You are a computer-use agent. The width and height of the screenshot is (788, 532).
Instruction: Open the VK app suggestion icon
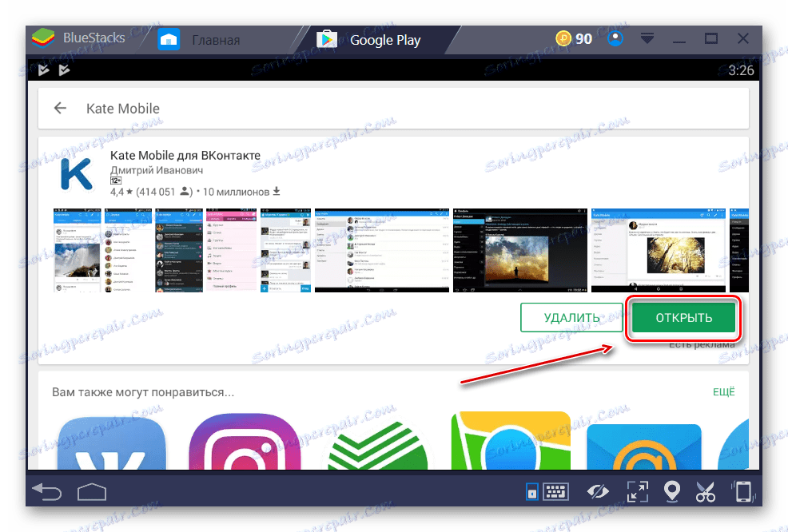tap(112, 443)
